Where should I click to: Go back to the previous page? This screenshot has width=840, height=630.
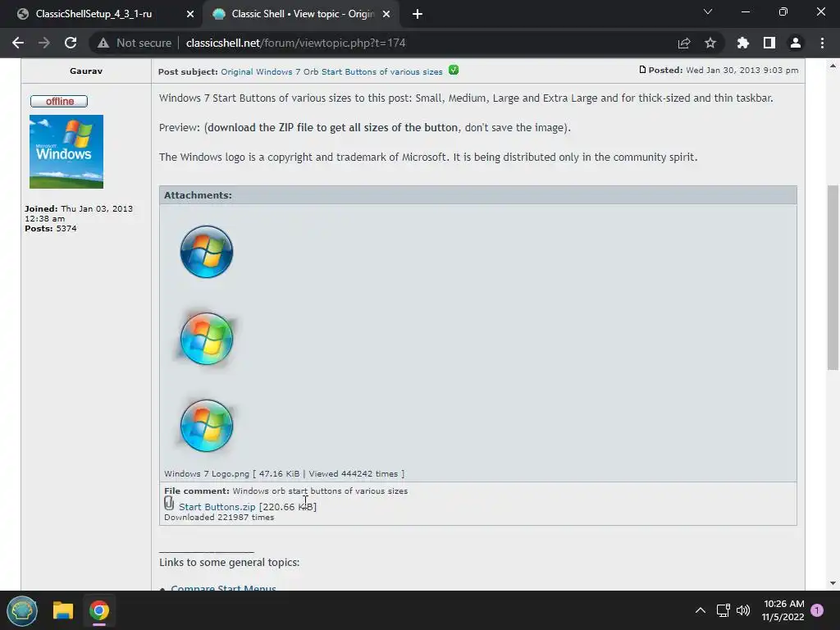tap(18, 43)
